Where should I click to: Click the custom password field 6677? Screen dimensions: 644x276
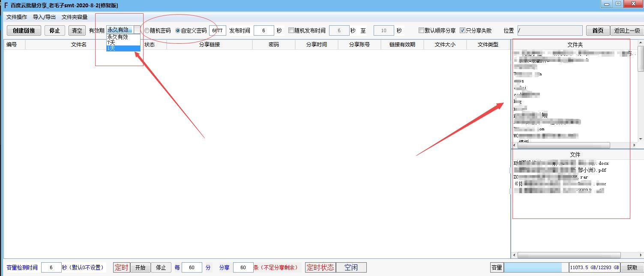pyautogui.click(x=218, y=30)
